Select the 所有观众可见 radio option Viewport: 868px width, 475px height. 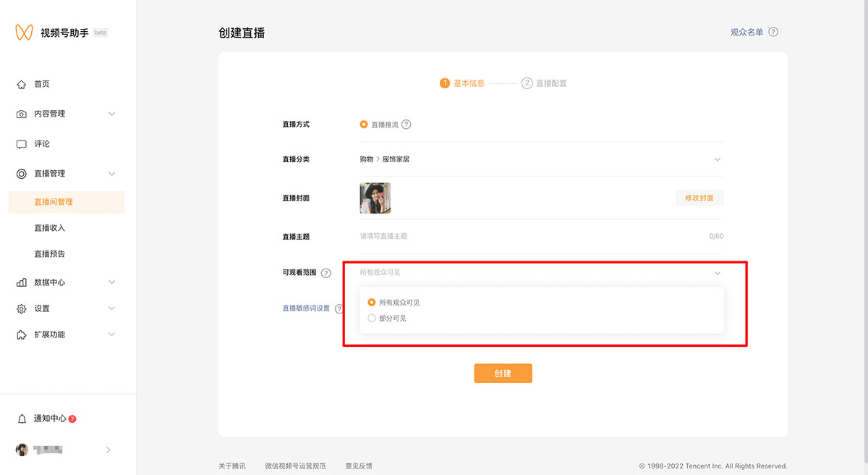(372, 303)
